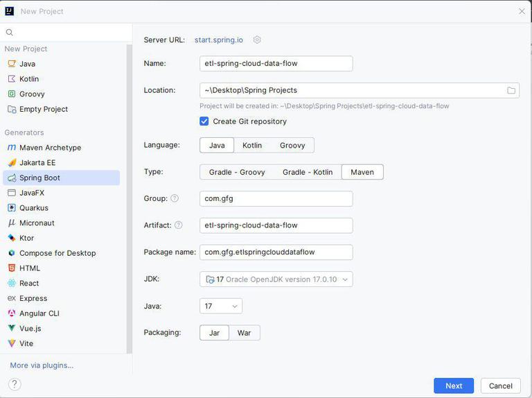Set build type to Gradle - Kotlin
Viewport: 532px width, 398px height.
click(308, 172)
